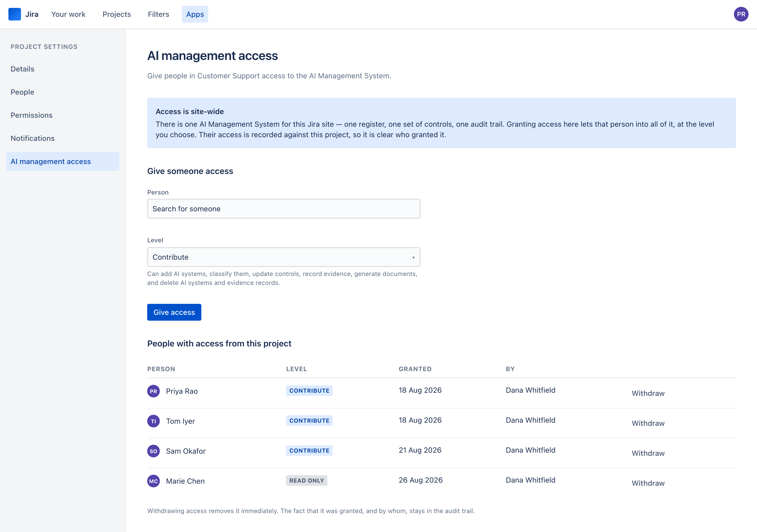Withdraw access for Sam Okafor

[648, 453]
